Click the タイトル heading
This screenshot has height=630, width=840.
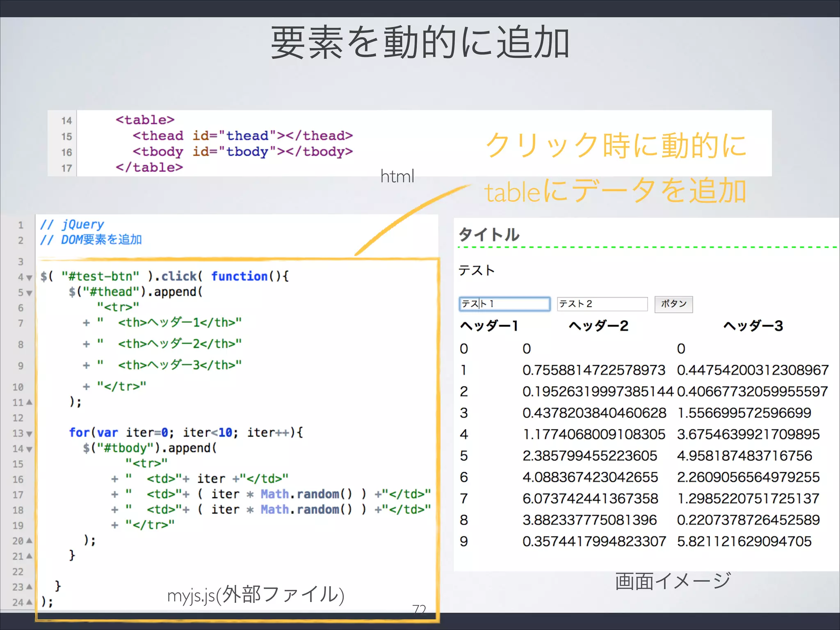(489, 235)
